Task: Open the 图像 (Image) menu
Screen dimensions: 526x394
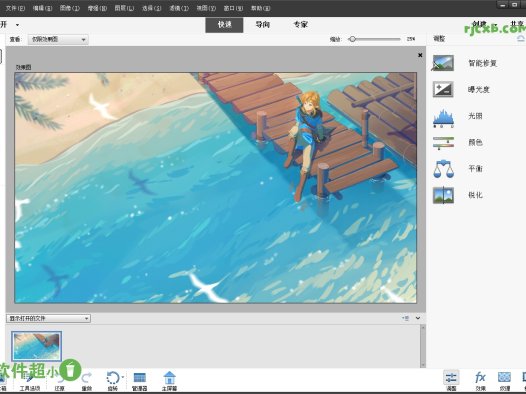Action: pos(69,8)
